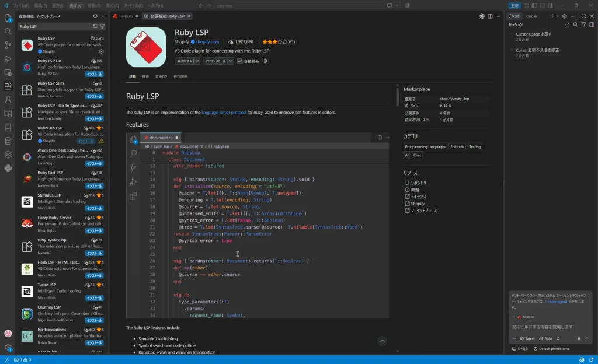Open the database activity bar icon
This screenshot has height=364, width=598.
[8, 141]
